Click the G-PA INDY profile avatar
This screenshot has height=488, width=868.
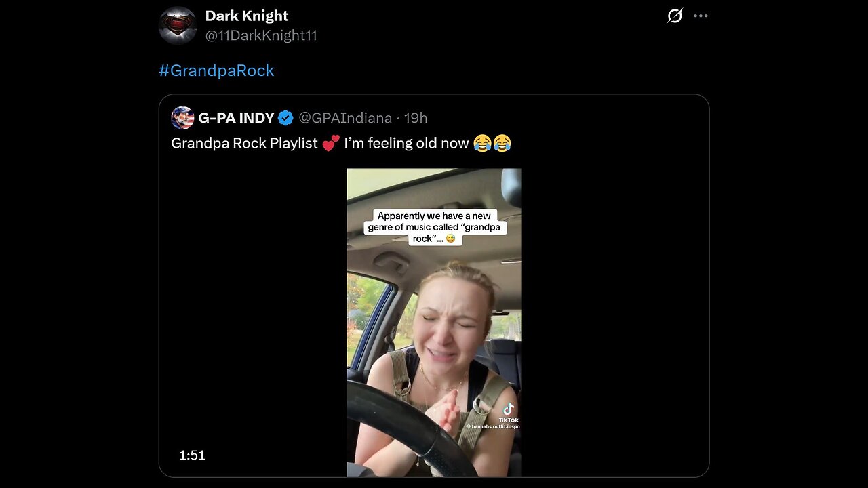[x=182, y=118]
